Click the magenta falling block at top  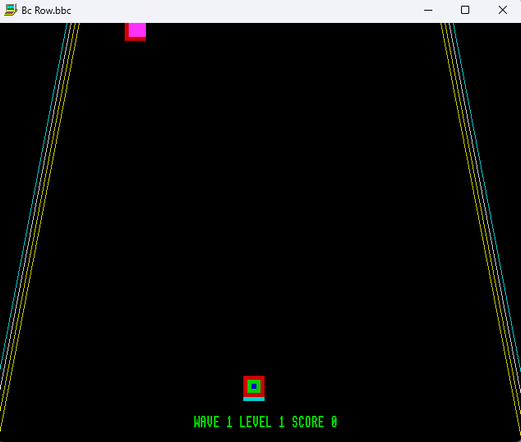pyautogui.click(x=135, y=32)
